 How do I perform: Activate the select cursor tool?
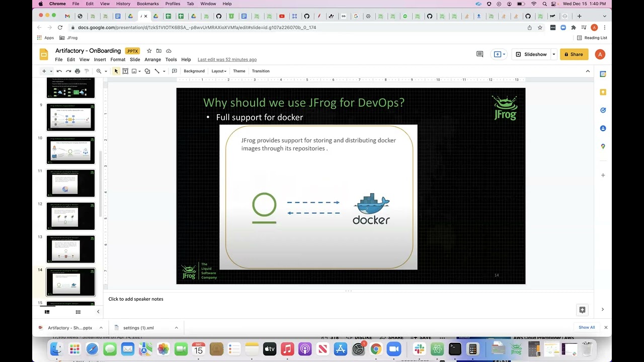pyautogui.click(x=116, y=71)
